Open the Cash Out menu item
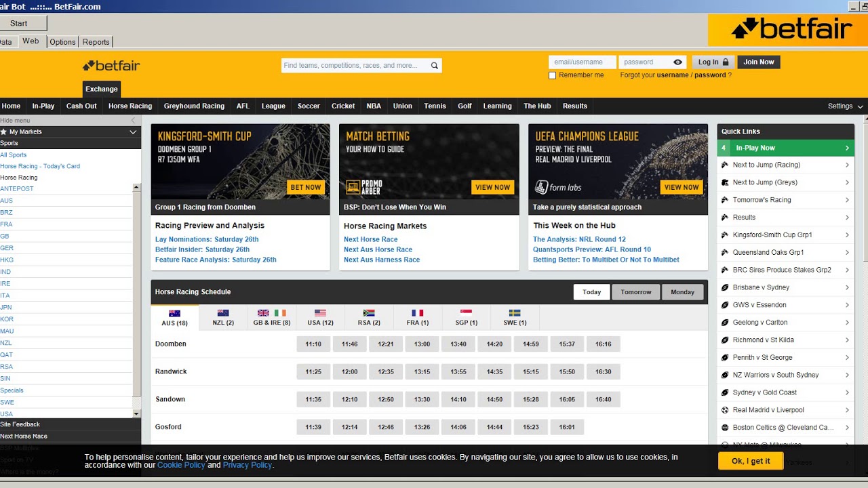Viewport: 868px width, 488px height. click(81, 106)
